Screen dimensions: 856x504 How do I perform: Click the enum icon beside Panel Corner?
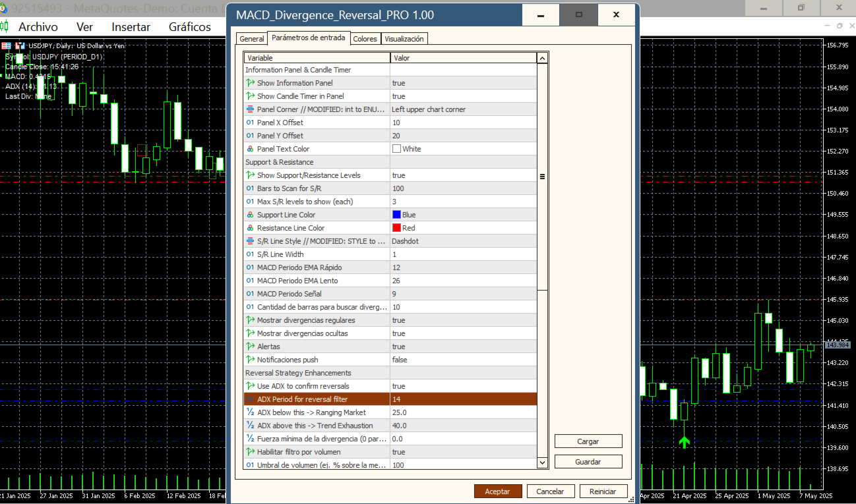250,109
